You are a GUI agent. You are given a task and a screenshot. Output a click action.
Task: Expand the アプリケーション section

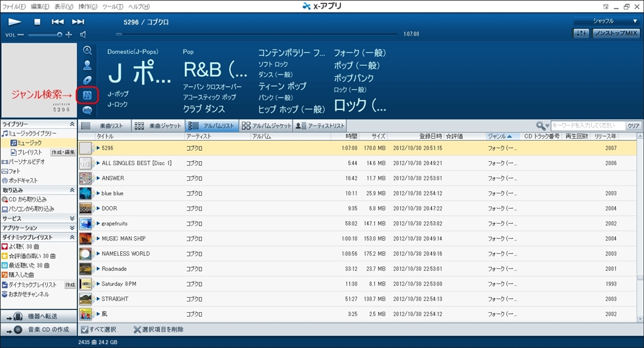(x=72, y=227)
